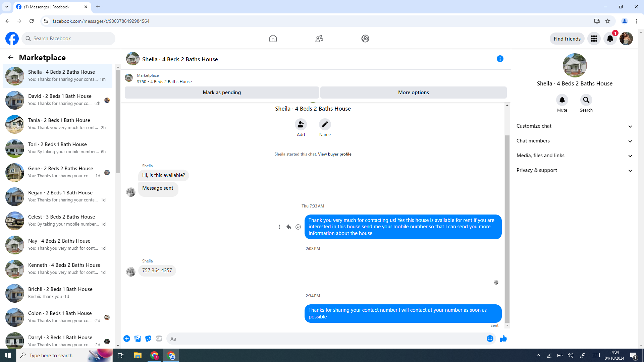Open the Groups icon in top navigation

pos(365,39)
